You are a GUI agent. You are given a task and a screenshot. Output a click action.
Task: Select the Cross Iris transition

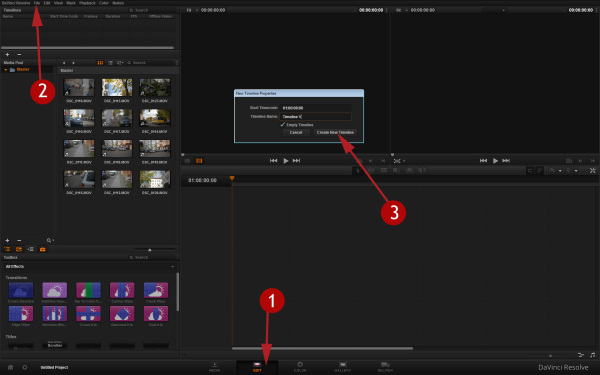click(x=88, y=314)
